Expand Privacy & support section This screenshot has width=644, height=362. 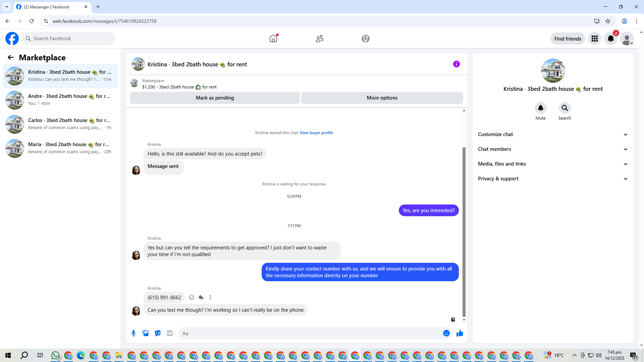(553, 179)
